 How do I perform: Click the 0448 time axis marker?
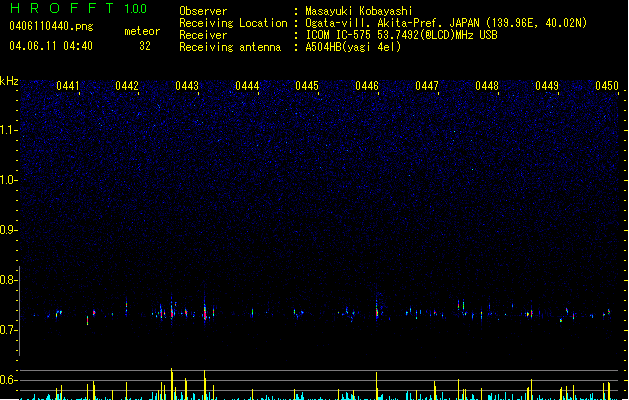[487, 86]
